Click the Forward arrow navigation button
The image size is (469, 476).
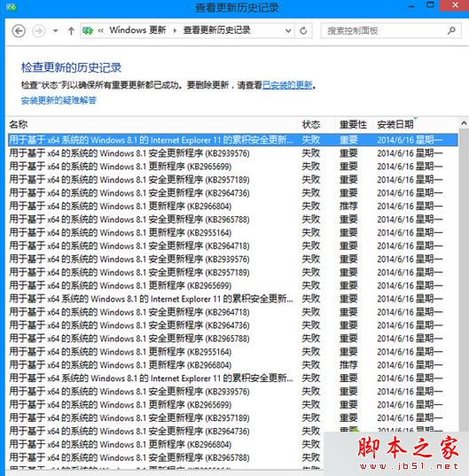pos(38,31)
